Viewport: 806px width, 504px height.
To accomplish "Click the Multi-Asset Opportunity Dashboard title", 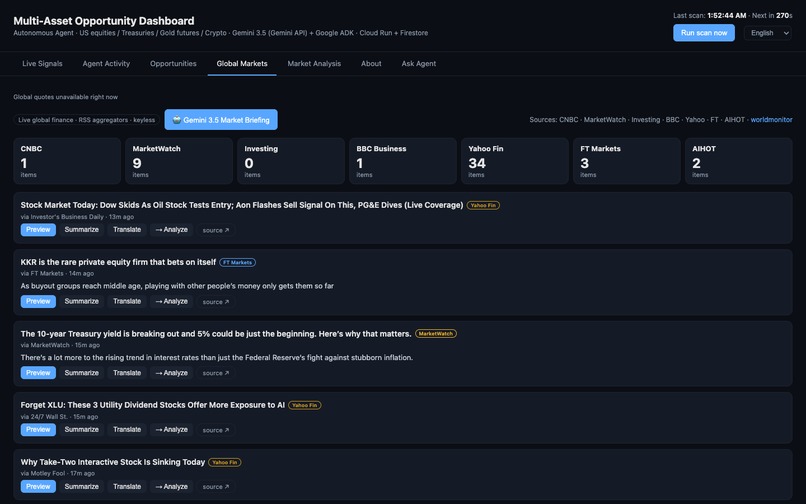I will [x=104, y=21].
